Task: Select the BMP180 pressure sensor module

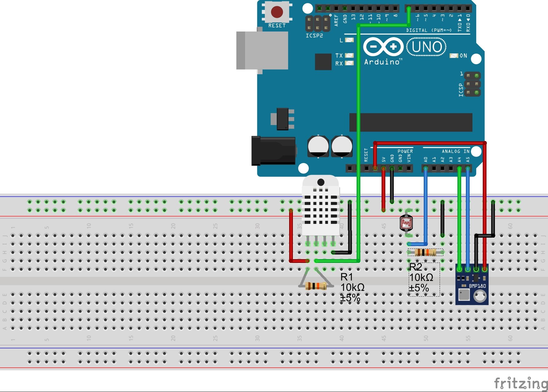Action: 472,284
